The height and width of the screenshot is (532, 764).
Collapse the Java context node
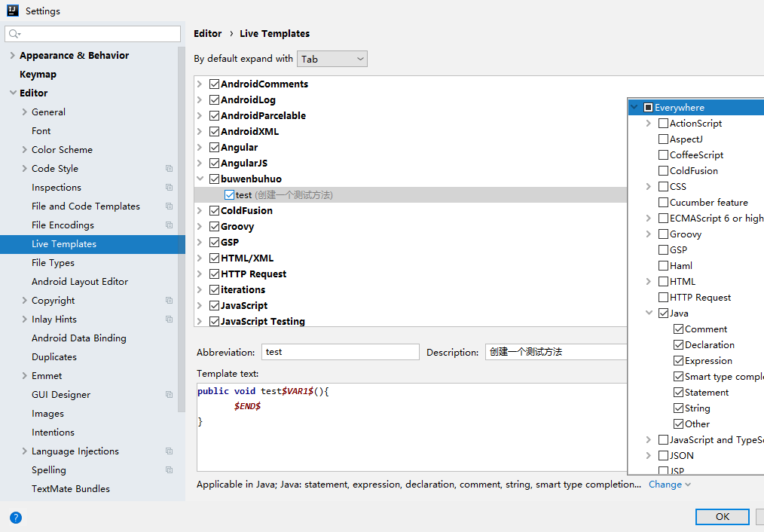click(649, 313)
